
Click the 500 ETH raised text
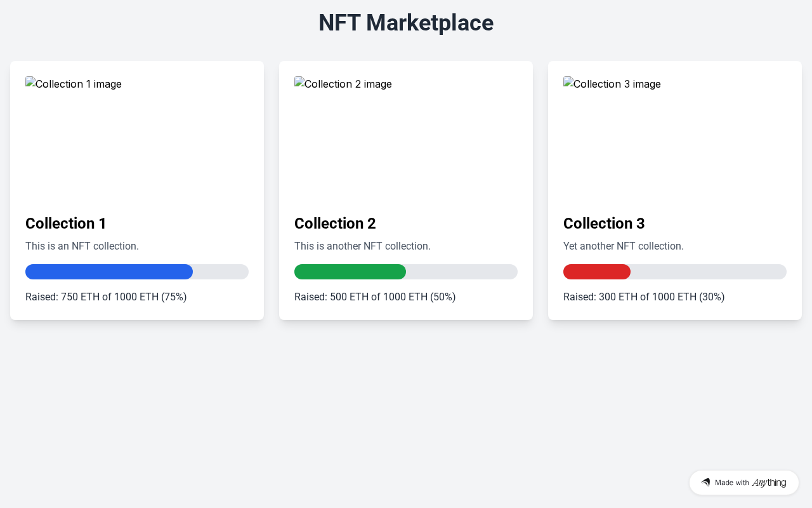375,297
